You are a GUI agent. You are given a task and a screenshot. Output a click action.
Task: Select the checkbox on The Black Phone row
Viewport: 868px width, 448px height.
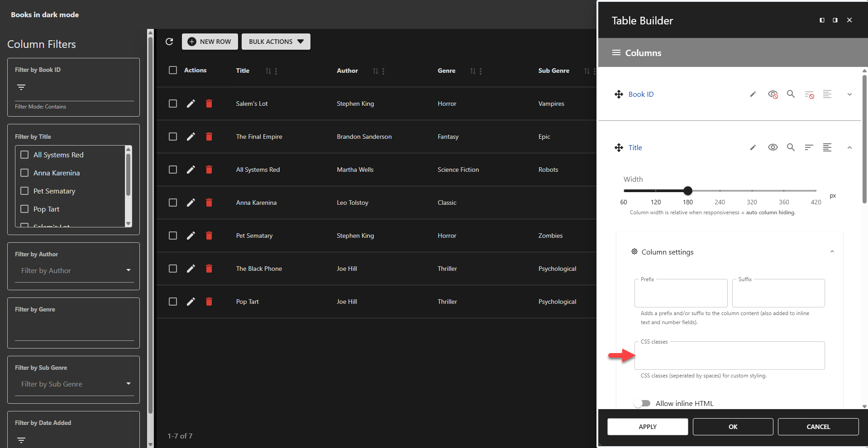click(173, 269)
